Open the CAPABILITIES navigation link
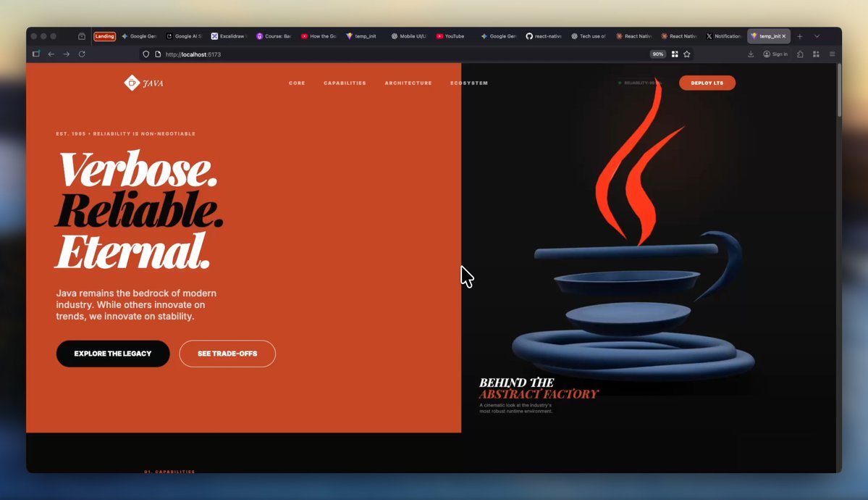Viewport: 868px width, 500px height. click(345, 83)
